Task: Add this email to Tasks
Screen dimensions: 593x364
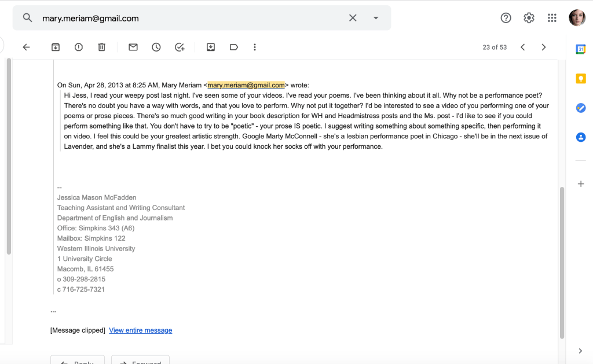Action: (x=180, y=47)
